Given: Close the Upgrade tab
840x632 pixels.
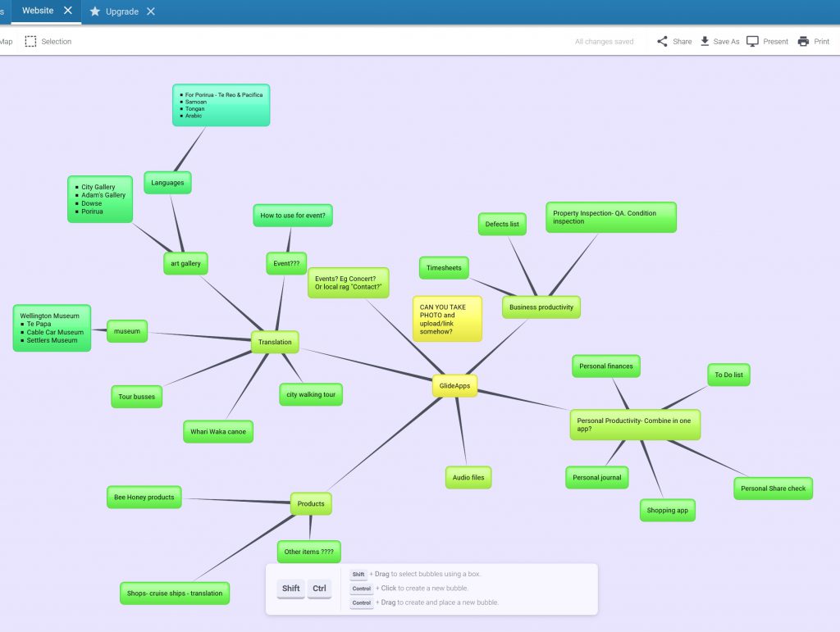Looking at the screenshot, I should [151, 11].
